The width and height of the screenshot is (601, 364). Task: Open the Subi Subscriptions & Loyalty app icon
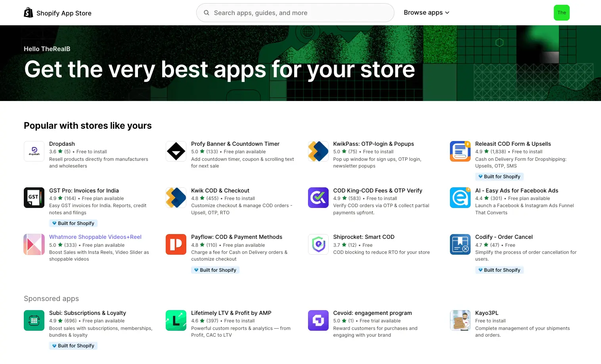34,320
